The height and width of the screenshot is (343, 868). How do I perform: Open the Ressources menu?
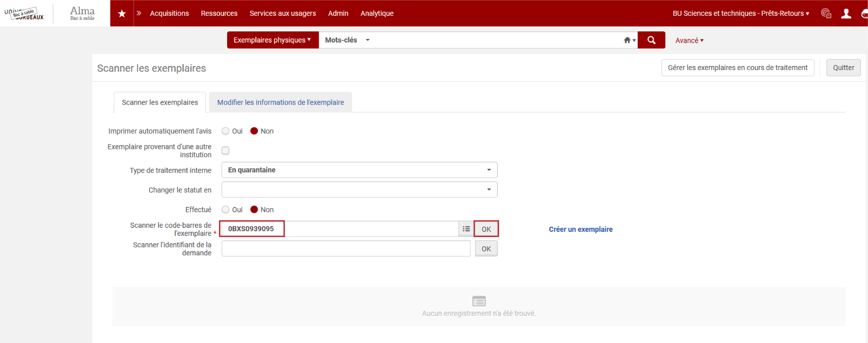click(x=219, y=14)
